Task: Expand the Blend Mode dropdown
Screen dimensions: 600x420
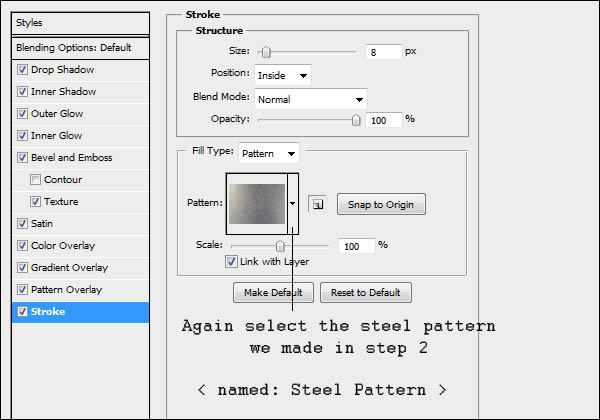Action: 311,99
